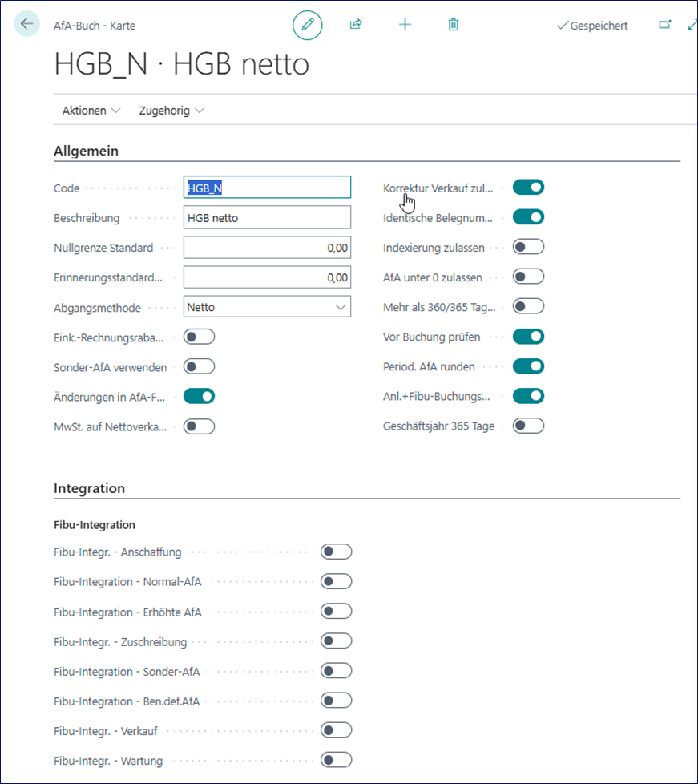Click the Integration section heading
The height and width of the screenshot is (784, 698).
[x=90, y=488]
